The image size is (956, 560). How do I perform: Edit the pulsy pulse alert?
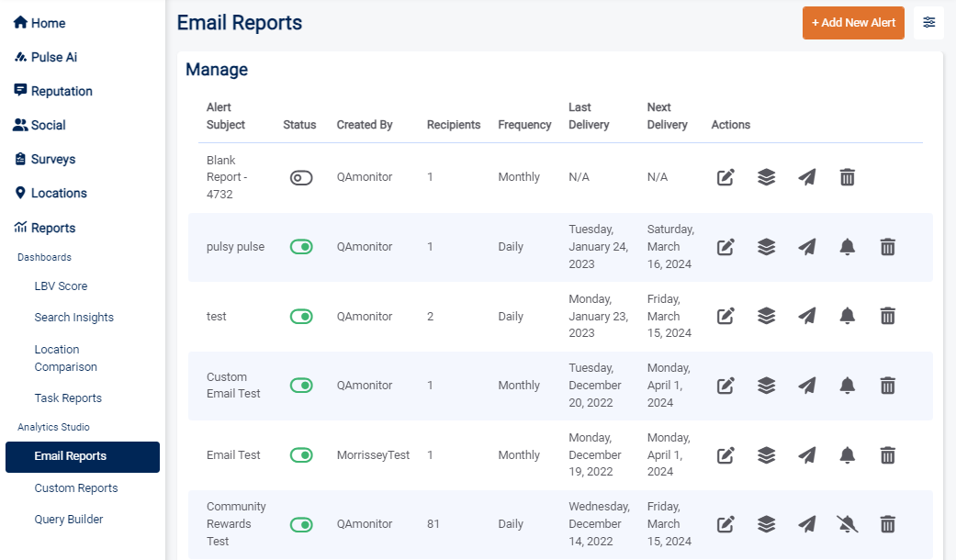coord(725,246)
